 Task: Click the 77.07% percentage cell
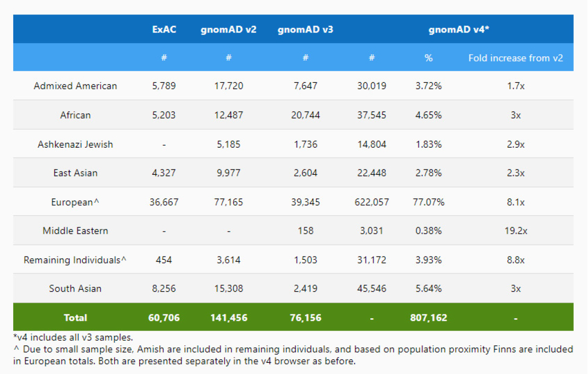428,202
